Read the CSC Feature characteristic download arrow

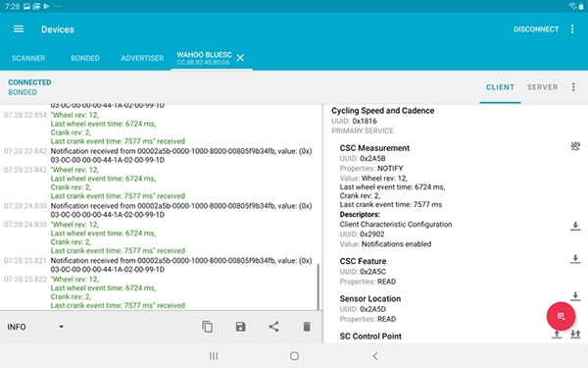click(x=575, y=259)
